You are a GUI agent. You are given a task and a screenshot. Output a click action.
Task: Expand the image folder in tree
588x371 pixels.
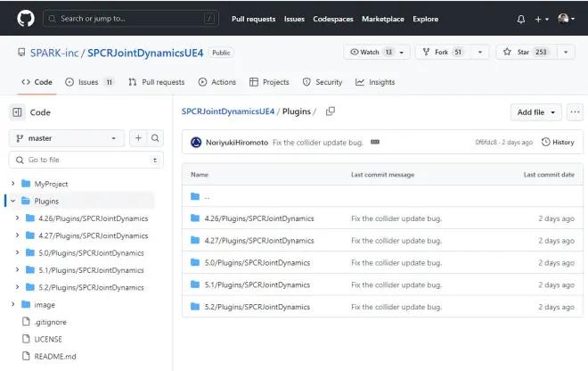13,304
